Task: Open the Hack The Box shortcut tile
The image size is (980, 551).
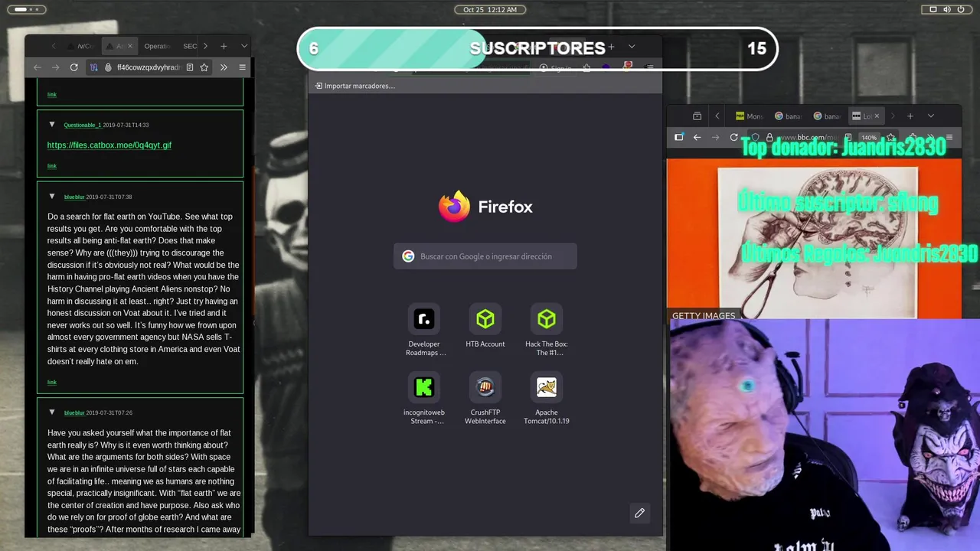Action: 547,330
